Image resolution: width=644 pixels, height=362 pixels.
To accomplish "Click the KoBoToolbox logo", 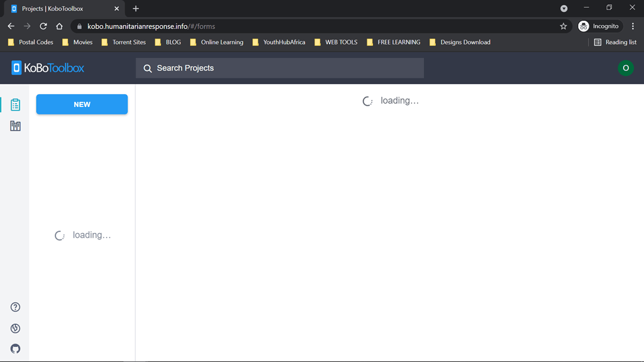I will pos(47,67).
